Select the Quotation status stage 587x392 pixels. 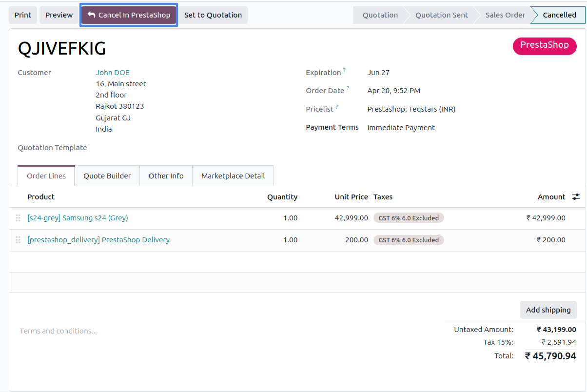click(x=380, y=15)
